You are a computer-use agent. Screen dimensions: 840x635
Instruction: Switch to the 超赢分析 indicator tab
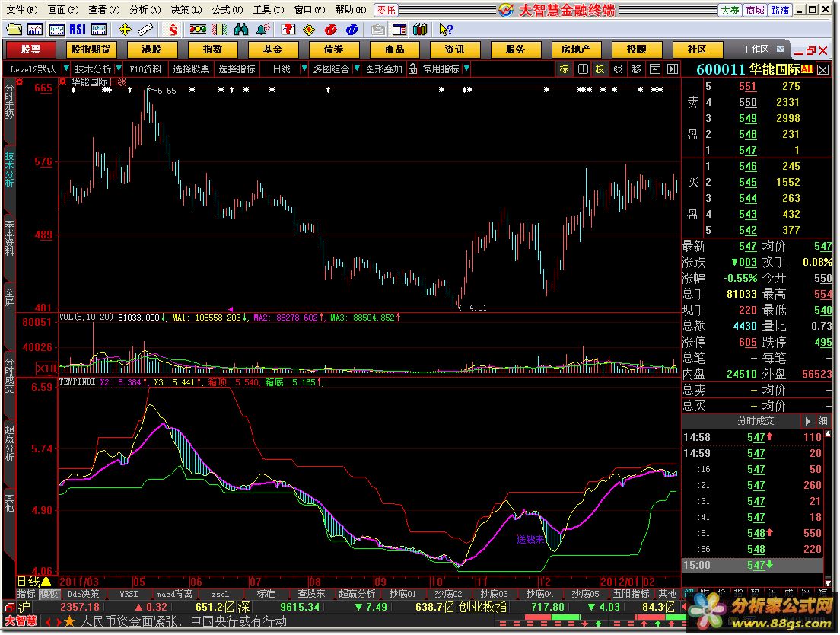(x=356, y=594)
